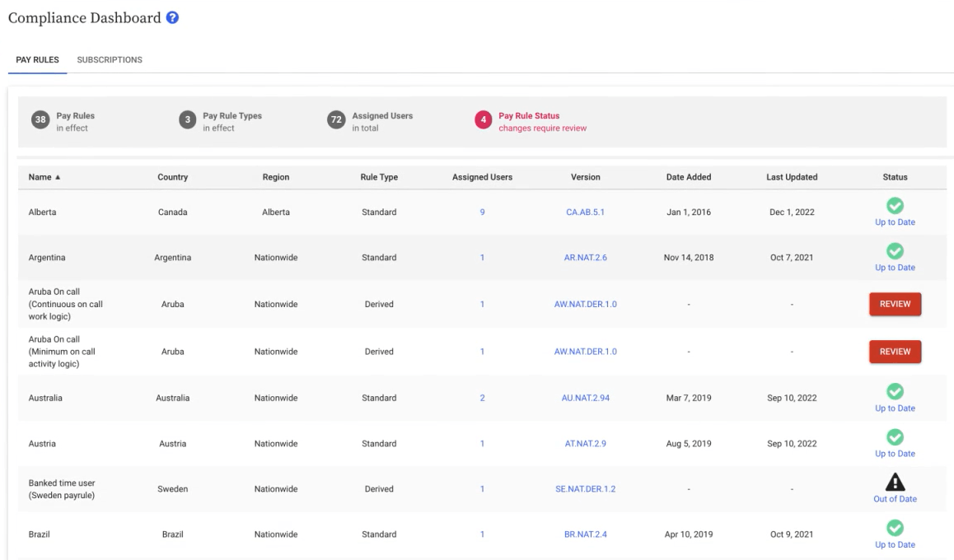Sort table by Country column header
This screenshot has width=954, height=560.
coord(173,177)
